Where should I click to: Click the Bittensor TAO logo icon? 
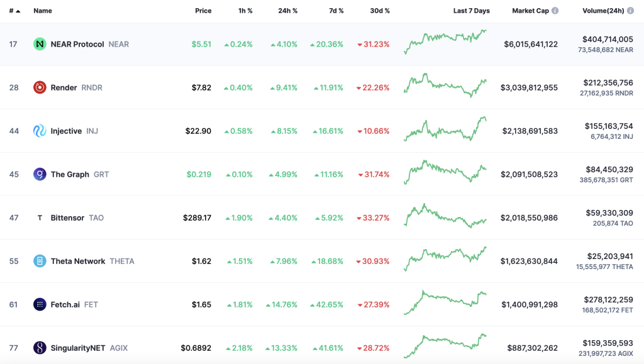40,218
